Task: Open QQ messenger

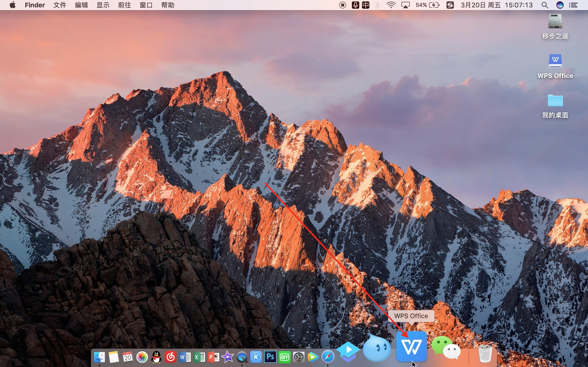Action: coord(156,357)
